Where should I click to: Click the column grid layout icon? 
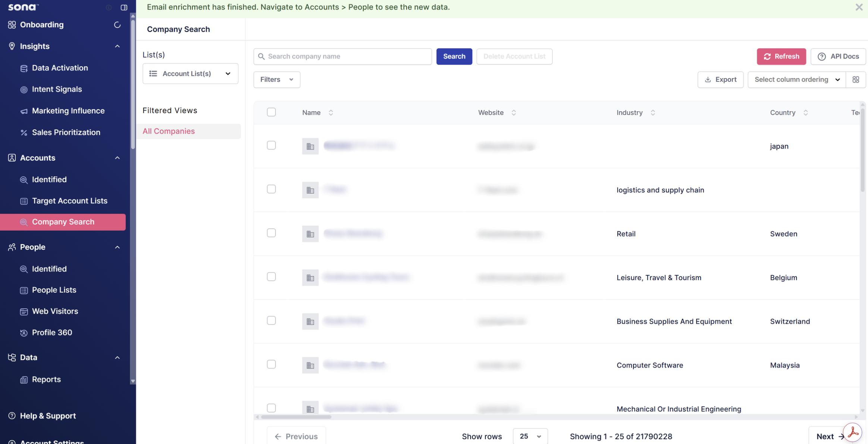[856, 80]
